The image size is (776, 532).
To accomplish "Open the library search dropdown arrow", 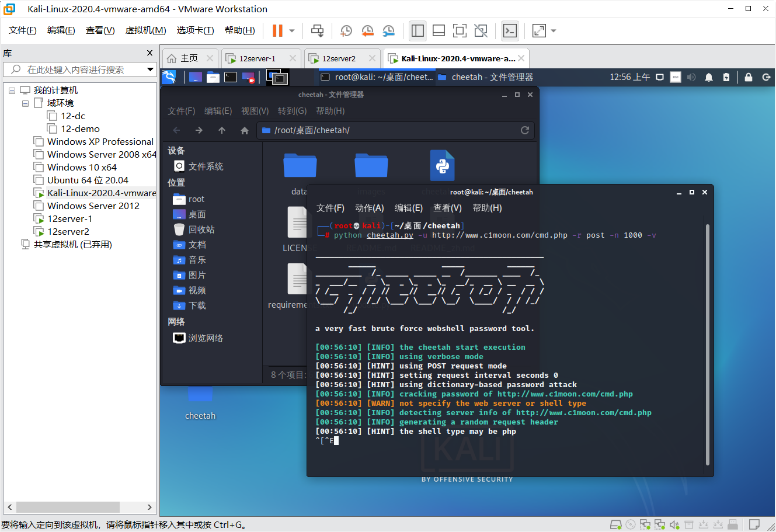I will (x=150, y=69).
